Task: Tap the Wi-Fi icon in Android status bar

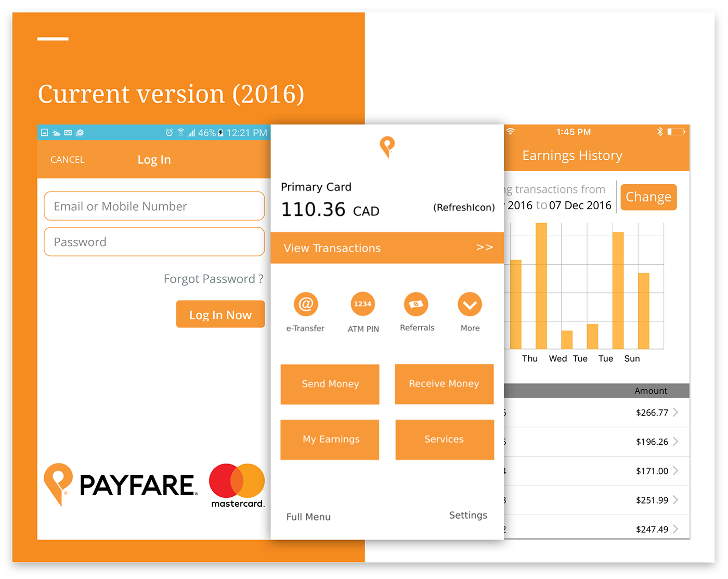Action: pos(180,133)
